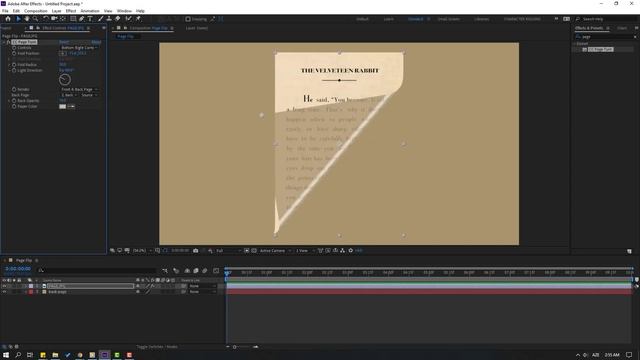Image resolution: width=640 pixels, height=360 pixels.
Task: Open timeline search via composition mini-flowchart icon
Action: coord(165,270)
